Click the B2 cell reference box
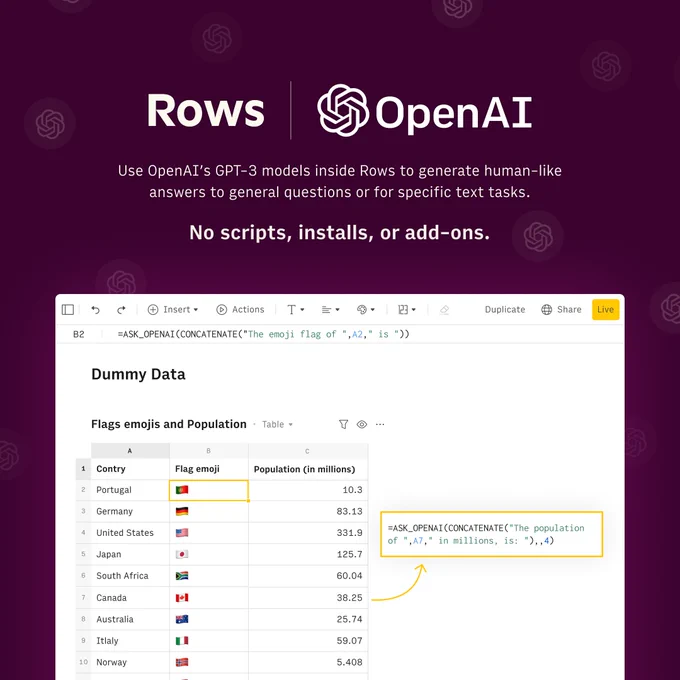 click(x=79, y=334)
